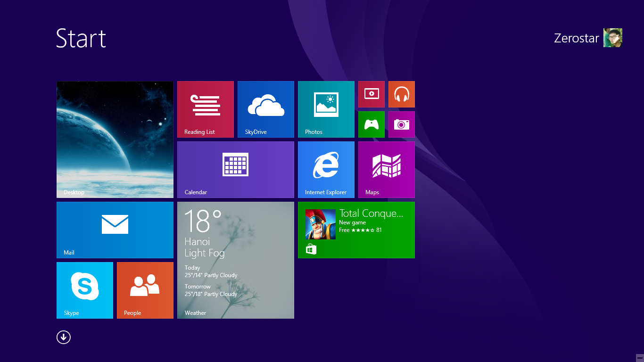
Task: Open the Maps tile
Action: (x=387, y=170)
